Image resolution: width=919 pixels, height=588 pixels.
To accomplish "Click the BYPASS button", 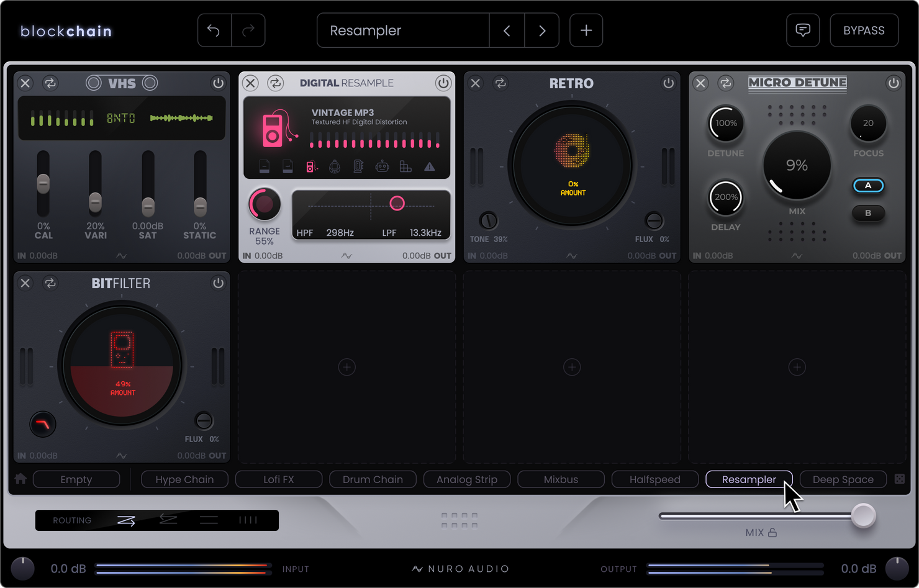I will tap(864, 30).
